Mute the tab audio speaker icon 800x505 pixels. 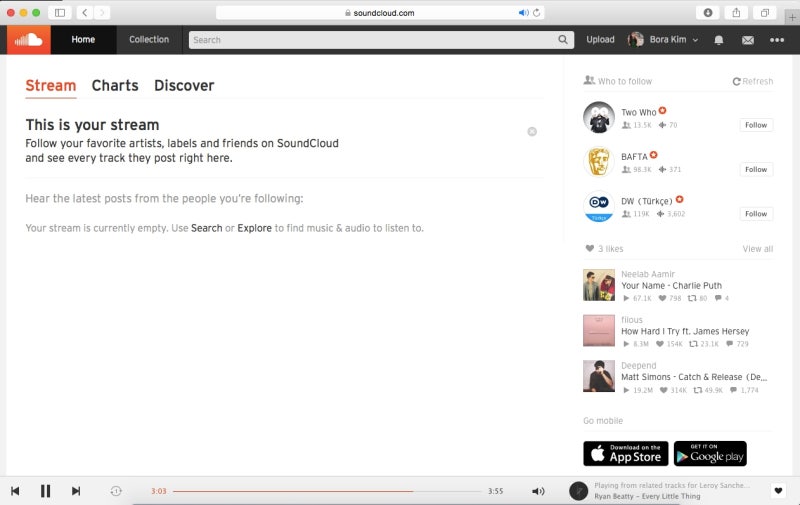tap(523, 13)
